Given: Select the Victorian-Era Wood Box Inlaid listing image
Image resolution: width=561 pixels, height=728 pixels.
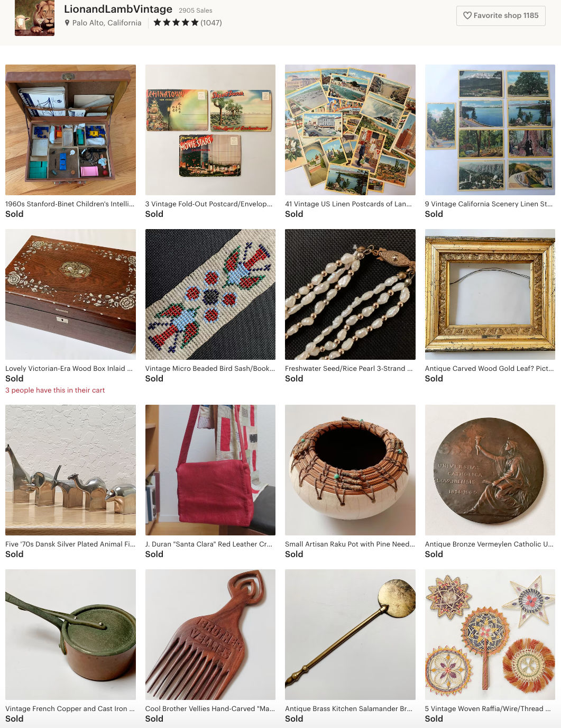Looking at the screenshot, I should (x=70, y=294).
